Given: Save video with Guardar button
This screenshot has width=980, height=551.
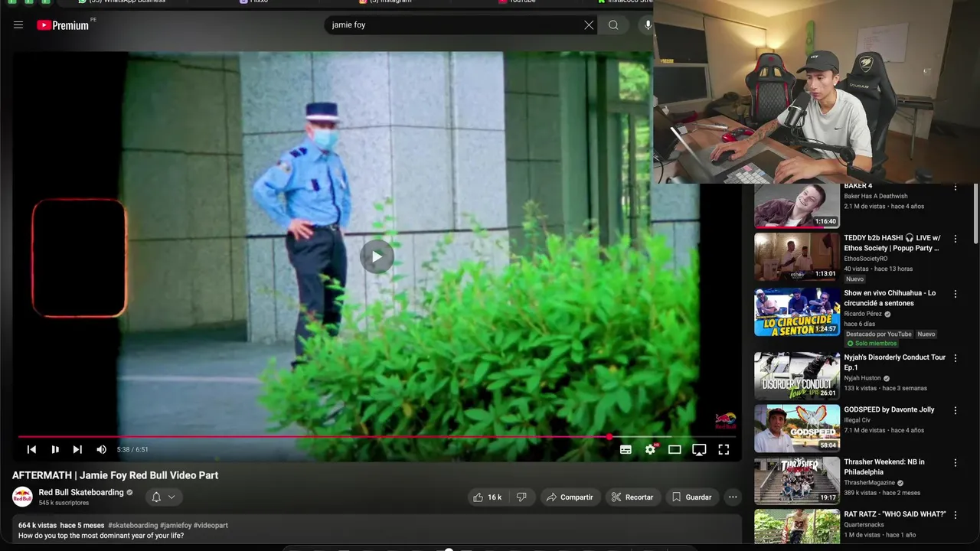Looking at the screenshot, I should tap(692, 497).
